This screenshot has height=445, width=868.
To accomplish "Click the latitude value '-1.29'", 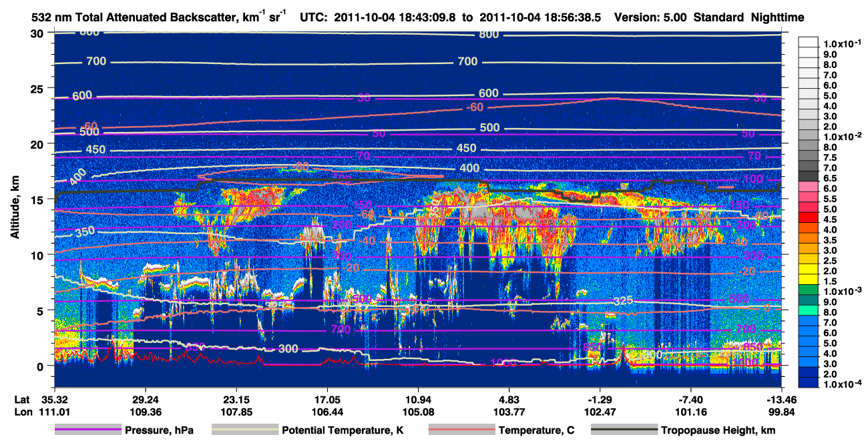I will point(600,399).
